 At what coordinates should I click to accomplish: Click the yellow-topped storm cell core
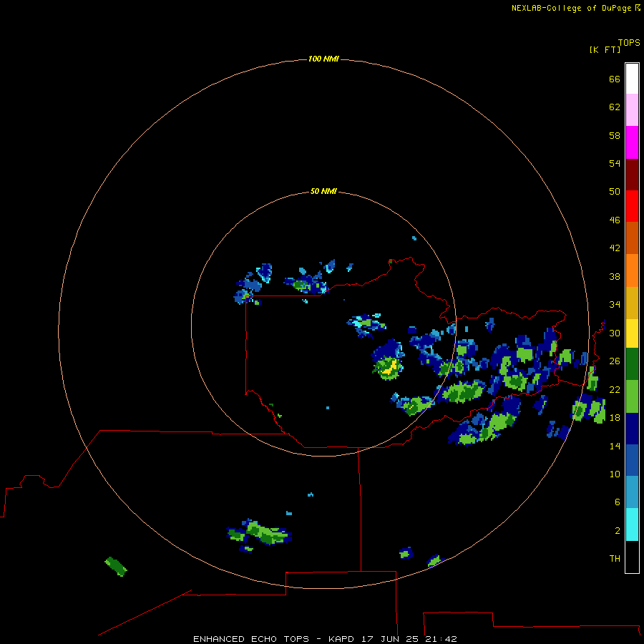pyautogui.click(x=389, y=366)
